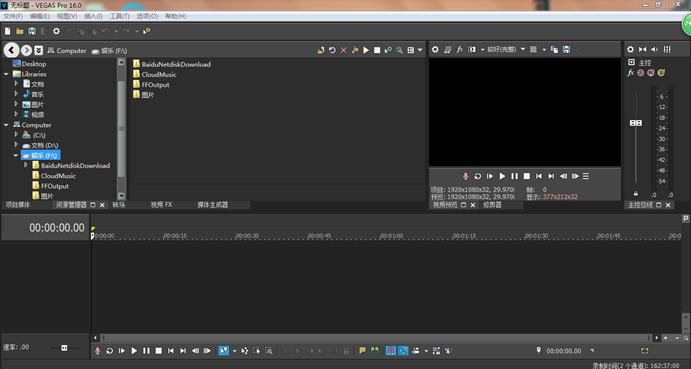Toggle master bus solo icon
Viewport: 691px width, 369px height.
661,73
